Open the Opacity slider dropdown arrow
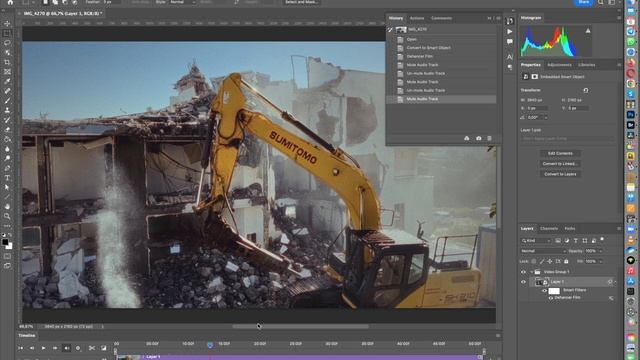This screenshot has width=640, height=360. (600, 251)
